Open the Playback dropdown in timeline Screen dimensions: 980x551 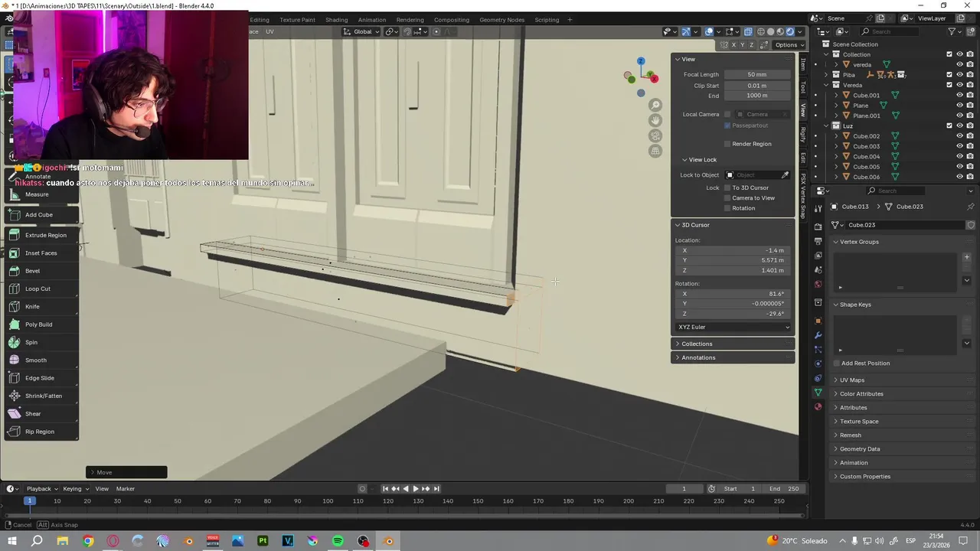42,488
